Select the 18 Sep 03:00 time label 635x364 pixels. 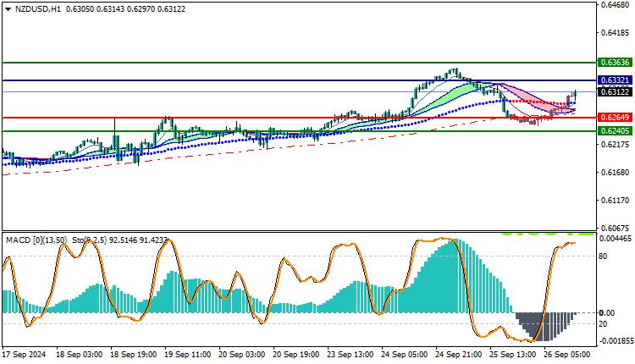click(79, 355)
